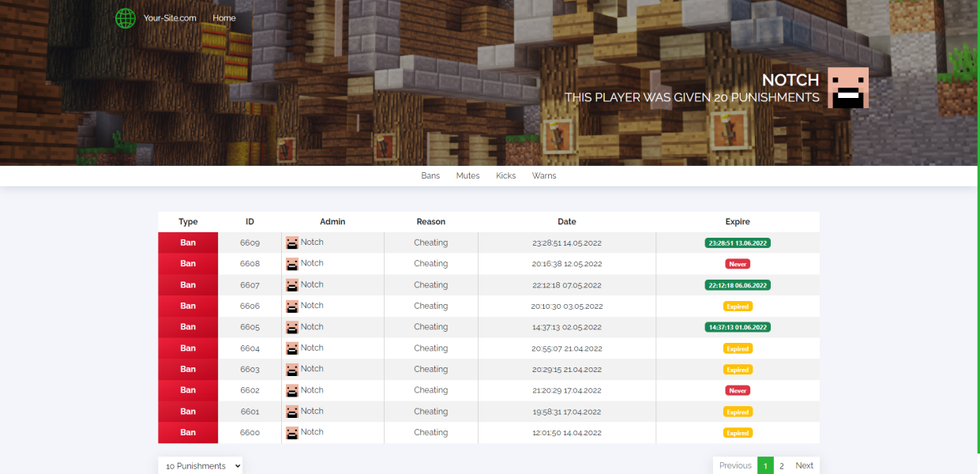
Task: Click the Notch head icon in row 6602
Action: [292, 390]
